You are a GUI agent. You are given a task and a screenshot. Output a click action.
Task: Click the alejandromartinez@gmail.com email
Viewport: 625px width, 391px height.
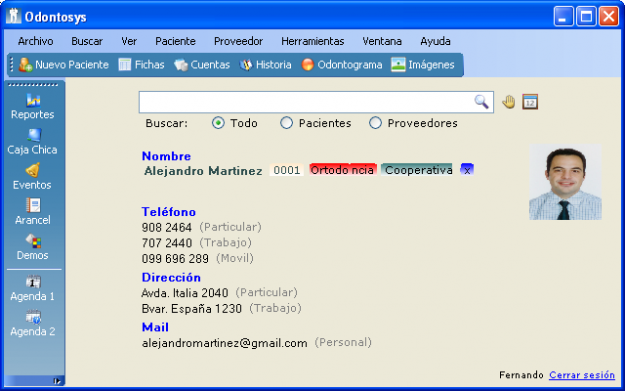(224, 343)
